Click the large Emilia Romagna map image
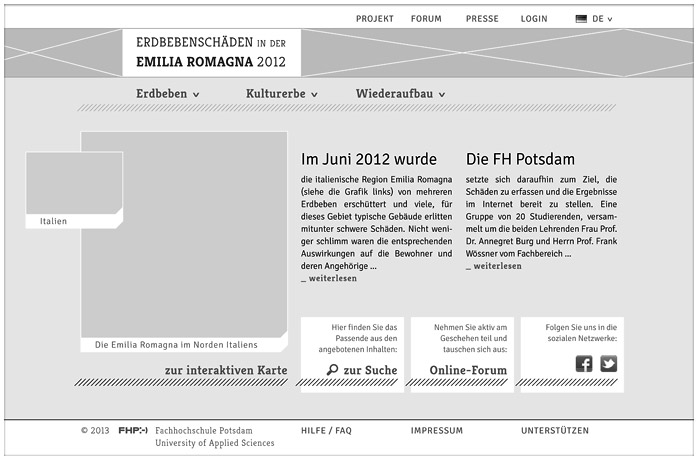Image resolution: width=698 pixels, height=460 pixels. [184, 234]
